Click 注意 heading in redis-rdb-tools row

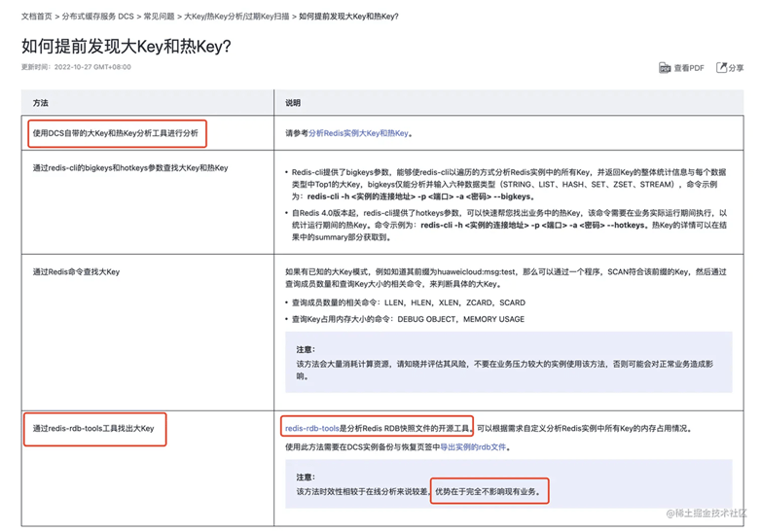306,478
